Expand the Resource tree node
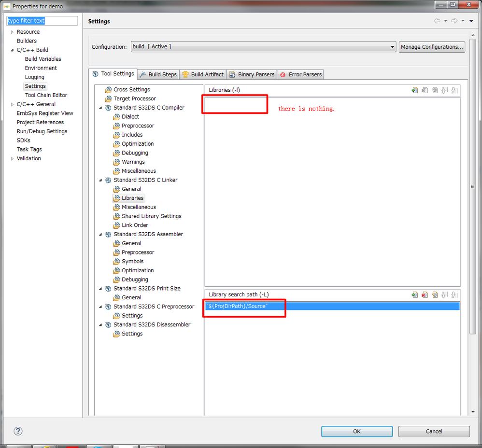Viewport: 482px width, 448px height. [x=12, y=32]
